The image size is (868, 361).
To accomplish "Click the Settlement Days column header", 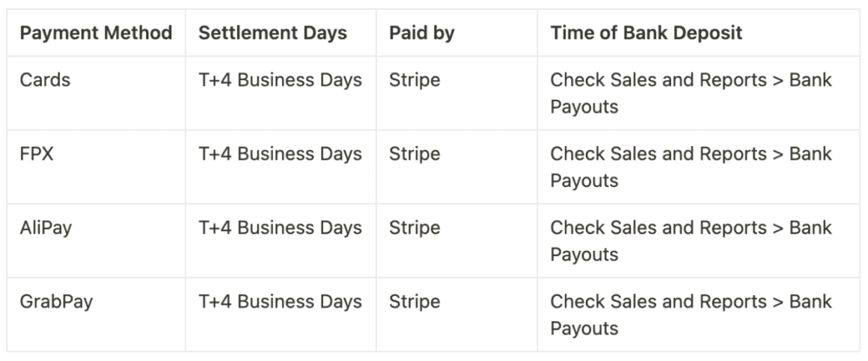I will coord(272,33).
